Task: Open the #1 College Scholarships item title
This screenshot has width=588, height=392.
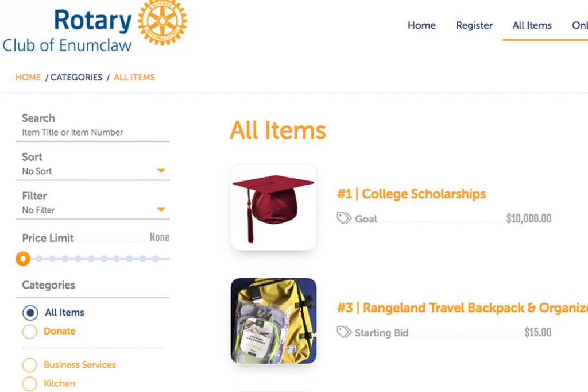Action: tap(411, 194)
